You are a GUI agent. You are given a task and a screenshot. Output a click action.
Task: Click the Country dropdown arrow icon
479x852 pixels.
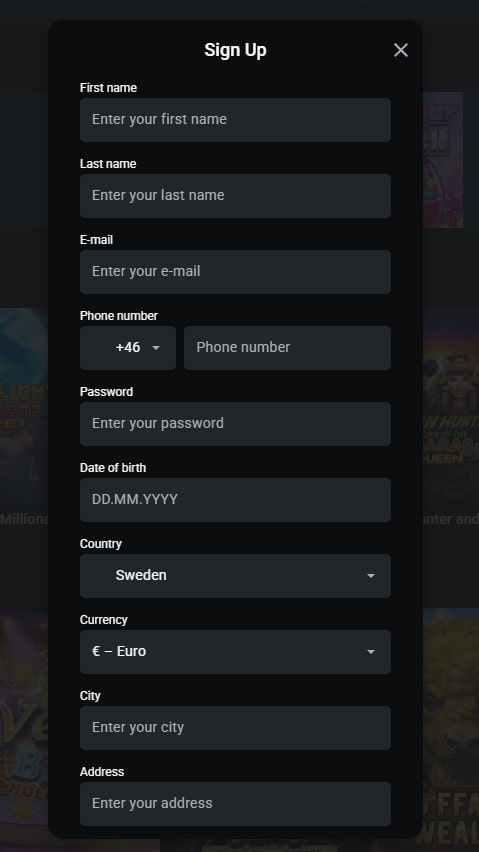tap(371, 576)
